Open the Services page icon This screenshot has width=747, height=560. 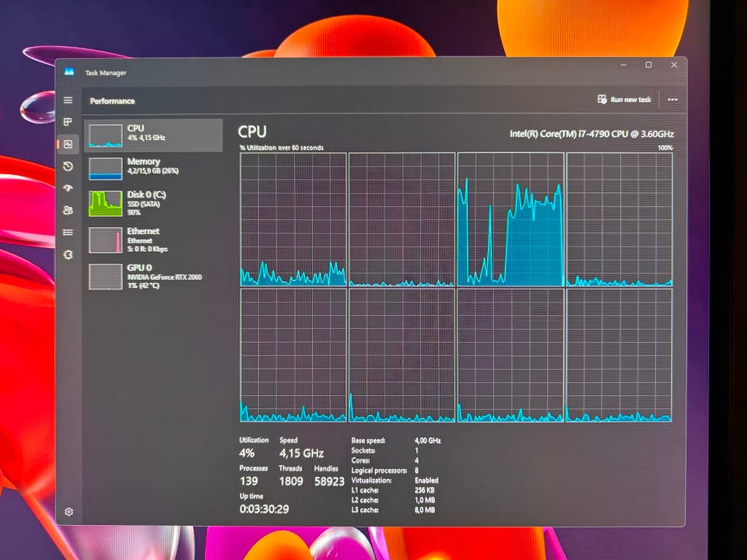point(68,255)
